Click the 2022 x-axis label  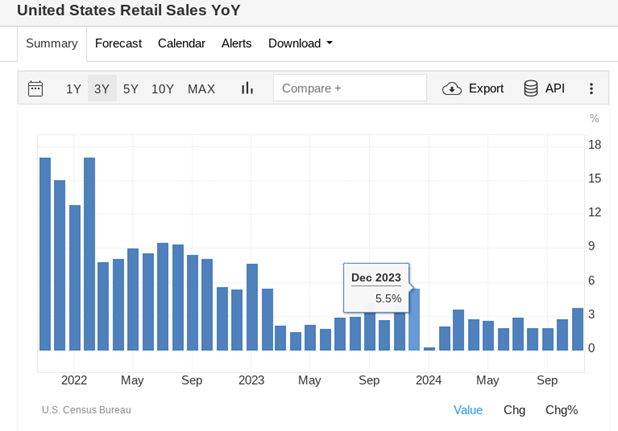click(x=74, y=381)
